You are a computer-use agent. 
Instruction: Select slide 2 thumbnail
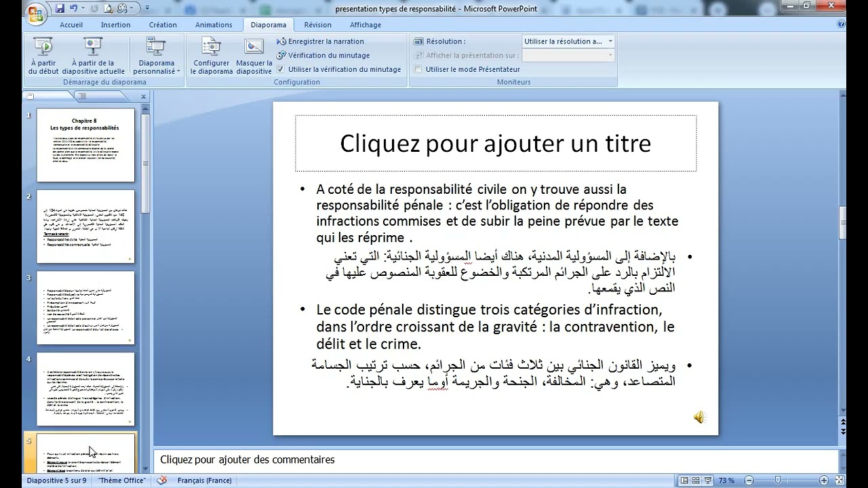[85, 226]
